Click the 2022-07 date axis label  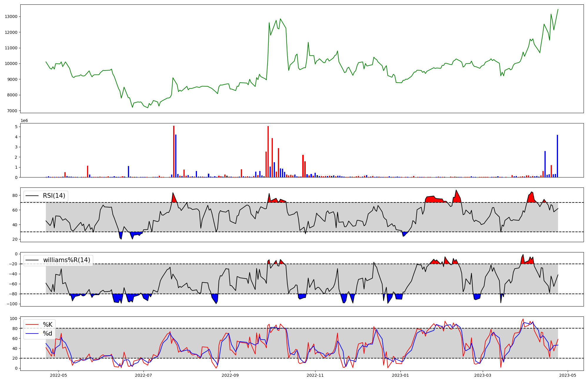[143, 375]
